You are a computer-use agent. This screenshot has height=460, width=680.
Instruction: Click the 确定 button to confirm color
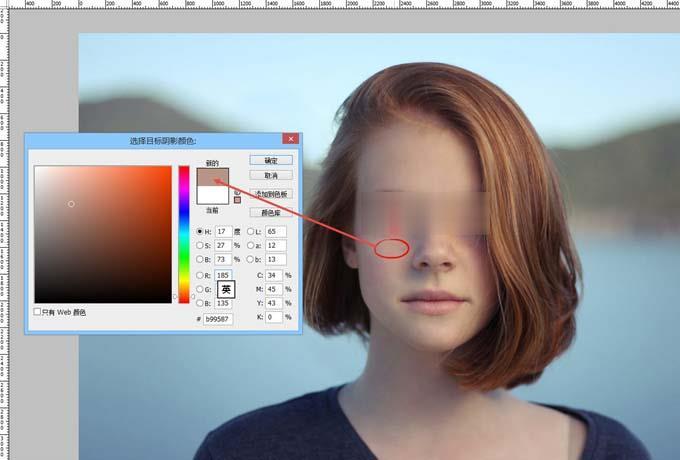[271, 160]
